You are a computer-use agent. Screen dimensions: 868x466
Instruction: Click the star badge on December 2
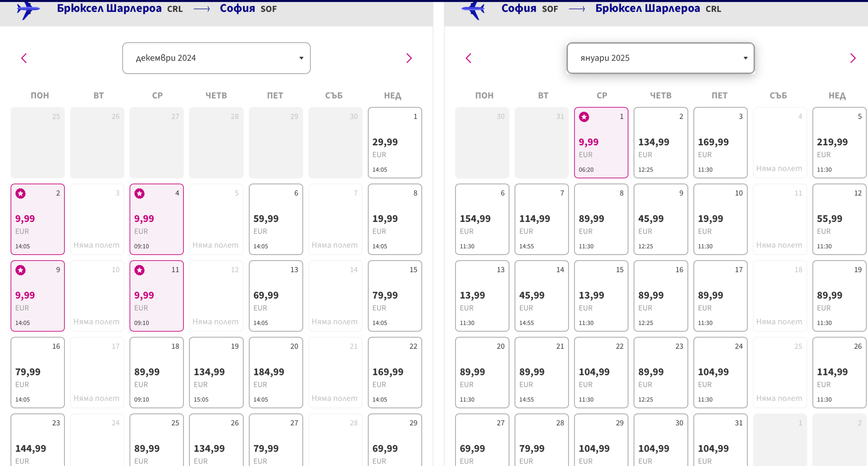(x=20, y=194)
